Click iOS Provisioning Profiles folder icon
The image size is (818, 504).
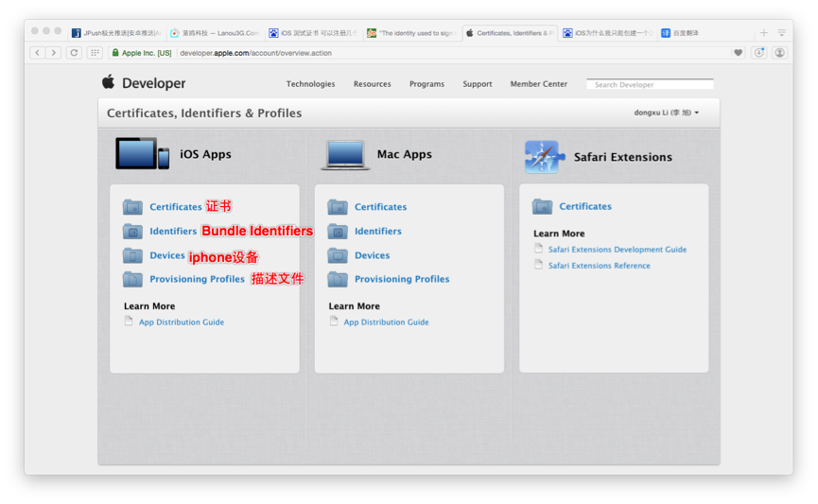point(132,279)
